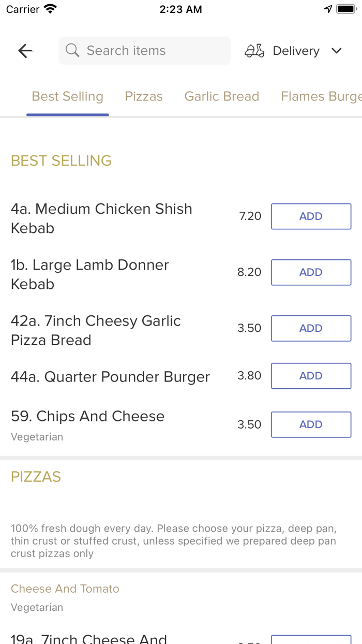The height and width of the screenshot is (644, 362).
Task: Click the back arrow icon
Action: click(x=25, y=50)
